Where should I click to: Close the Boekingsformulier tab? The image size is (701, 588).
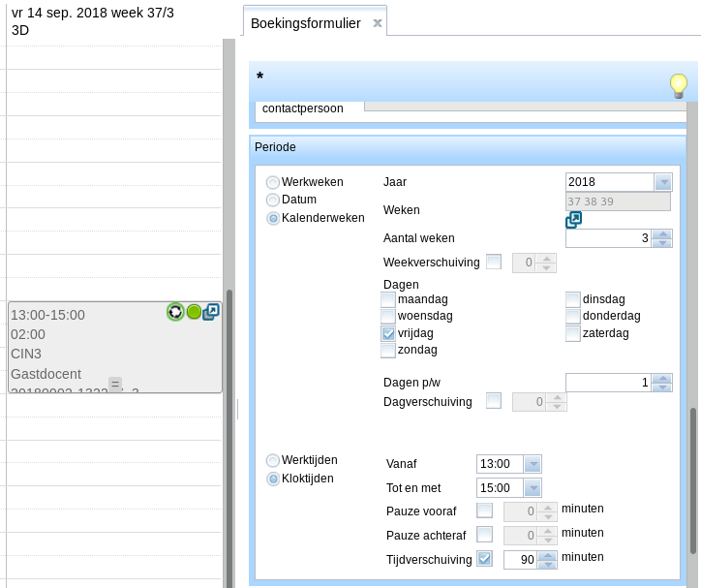(x=378, y=23)
